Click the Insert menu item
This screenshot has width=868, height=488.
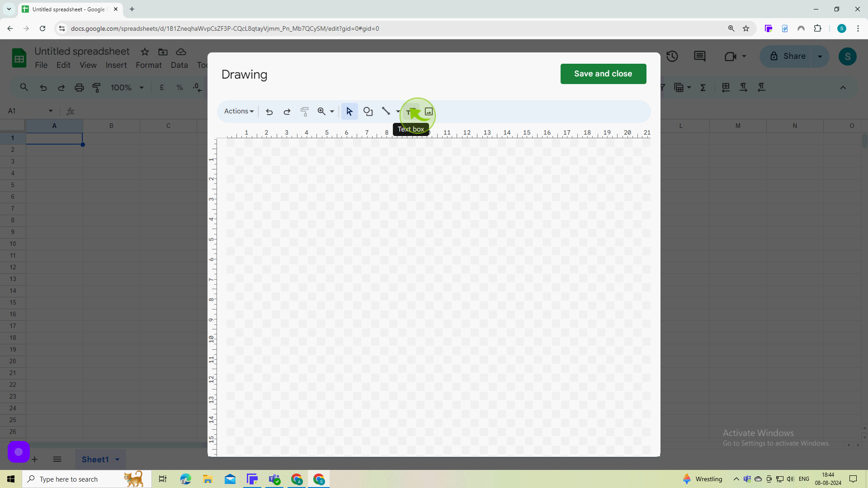pos(116,65)
